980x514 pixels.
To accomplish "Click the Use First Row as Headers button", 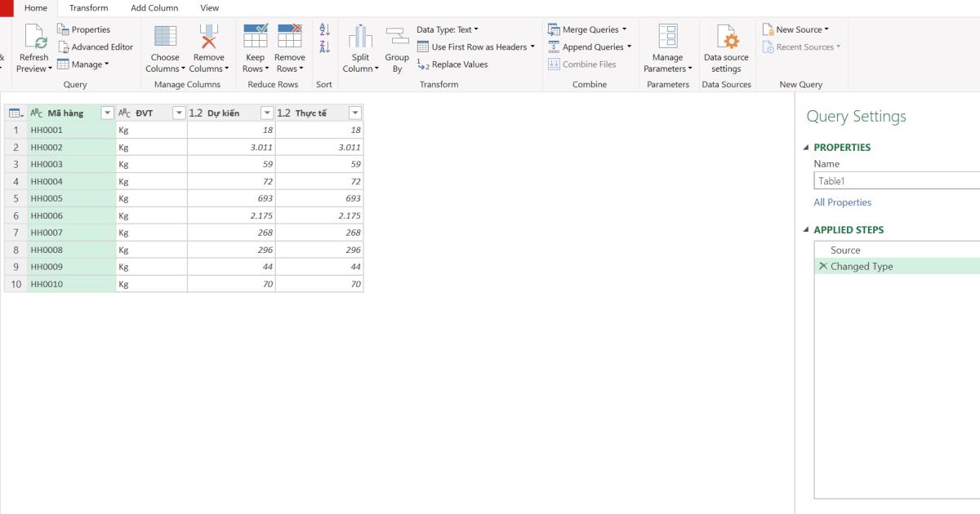I will tap(474, 47).
